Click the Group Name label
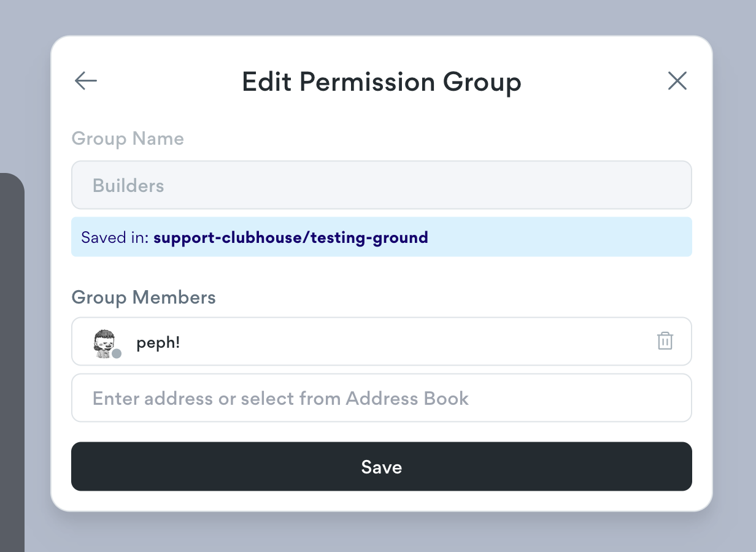Image resolution: width=756 pixels, height=552 pixels. point(128,139)
